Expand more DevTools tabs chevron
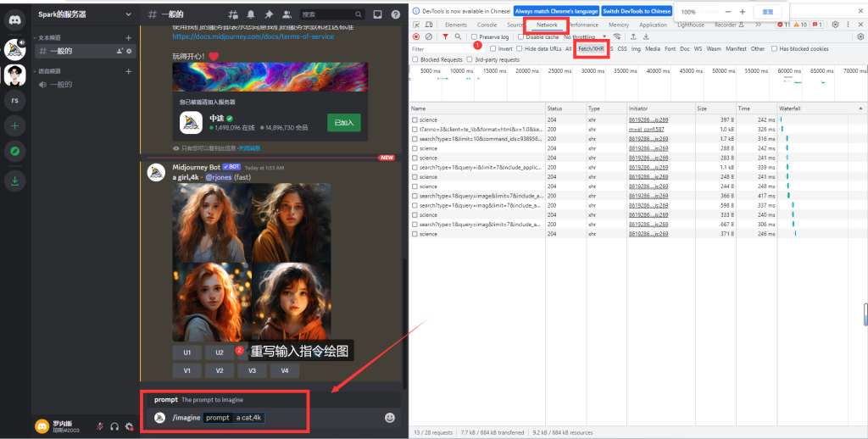 (x=757, y=25)
